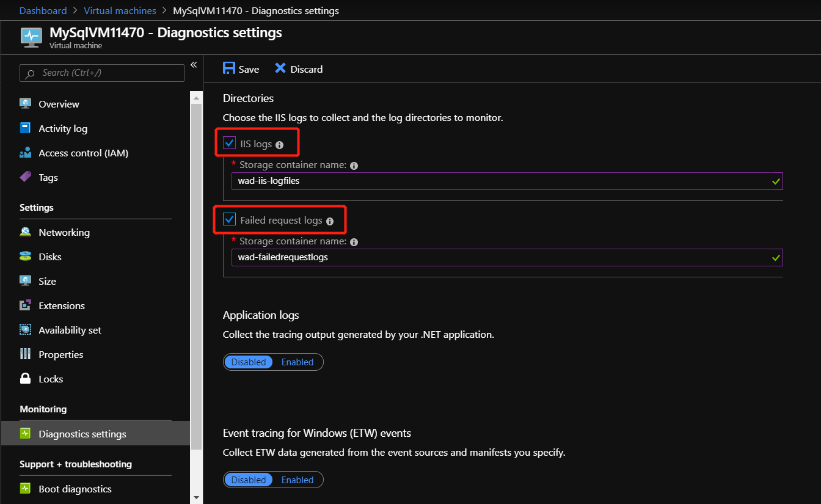Save the diagnostics settings
The height and width of the screenshot is (504, 821).
point(241,68)
